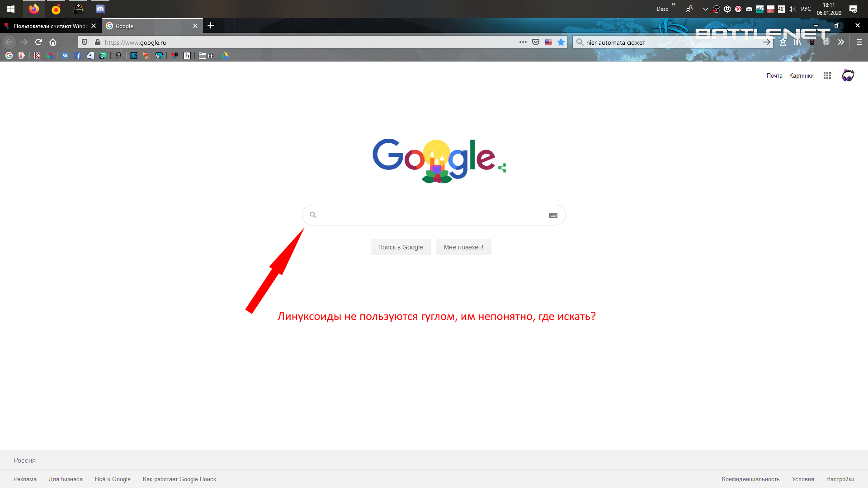Open the Google account avatar menu
This screenshot has height=488, width=868.
(x=848, y=75)
